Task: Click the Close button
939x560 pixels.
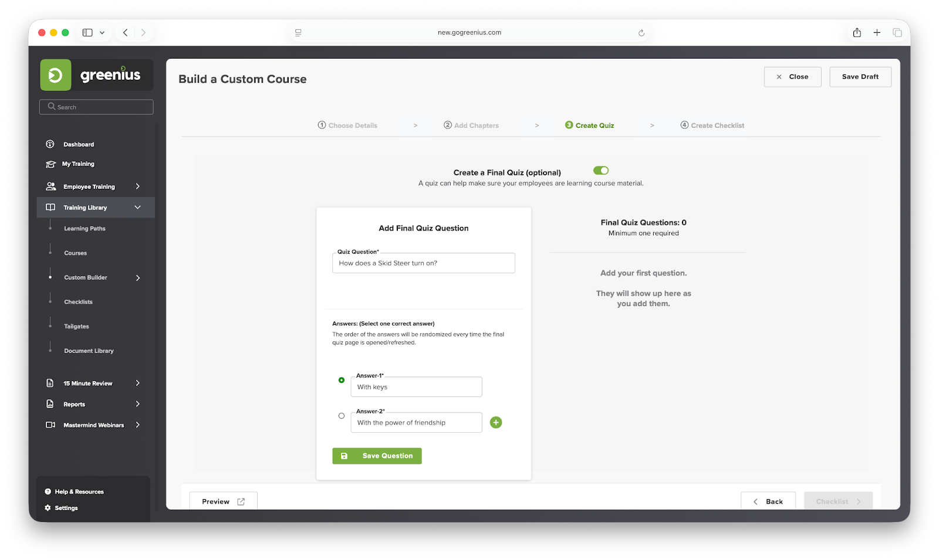Action: click(792, 77)
